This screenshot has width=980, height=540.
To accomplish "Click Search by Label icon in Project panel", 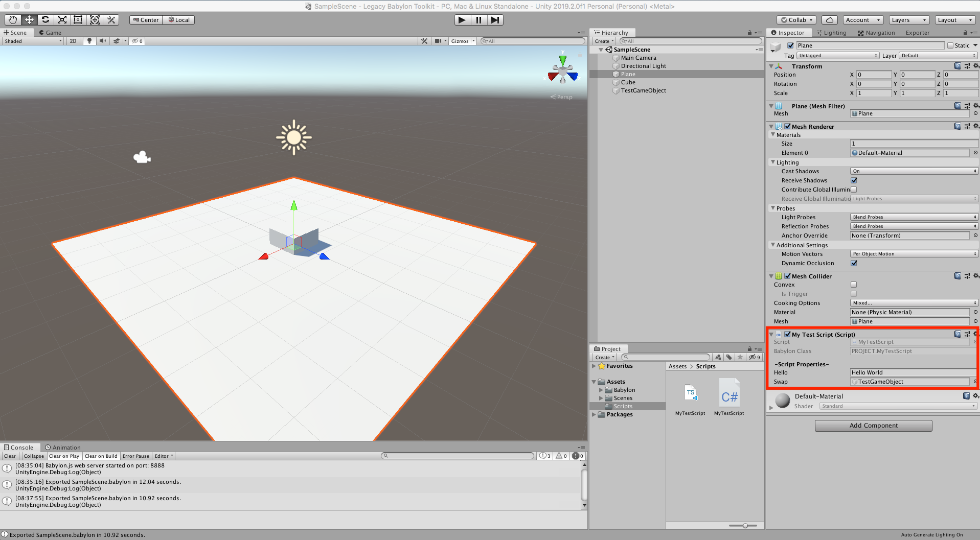I will 729,357.
